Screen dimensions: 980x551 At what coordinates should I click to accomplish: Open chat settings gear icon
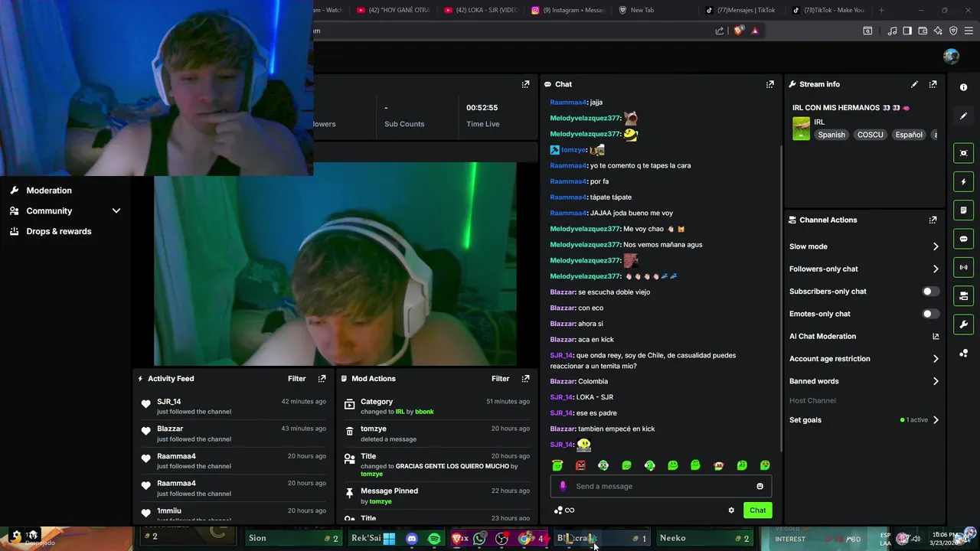731,510
